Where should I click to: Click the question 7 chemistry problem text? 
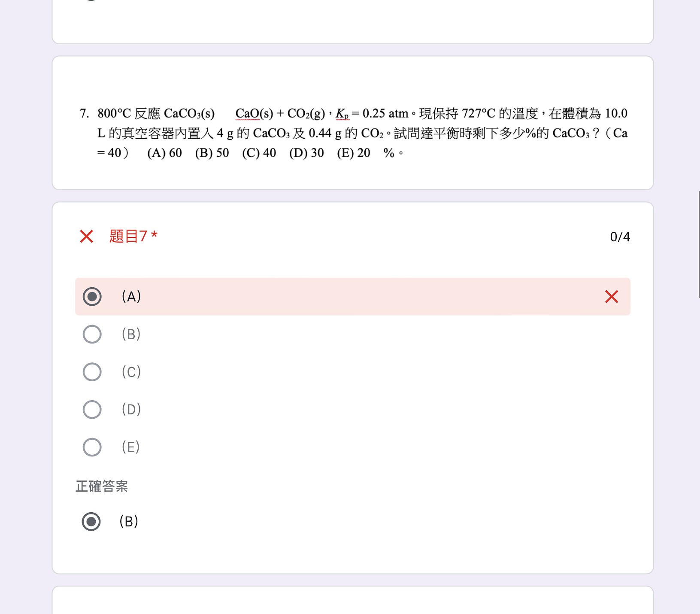coord(354,133)
